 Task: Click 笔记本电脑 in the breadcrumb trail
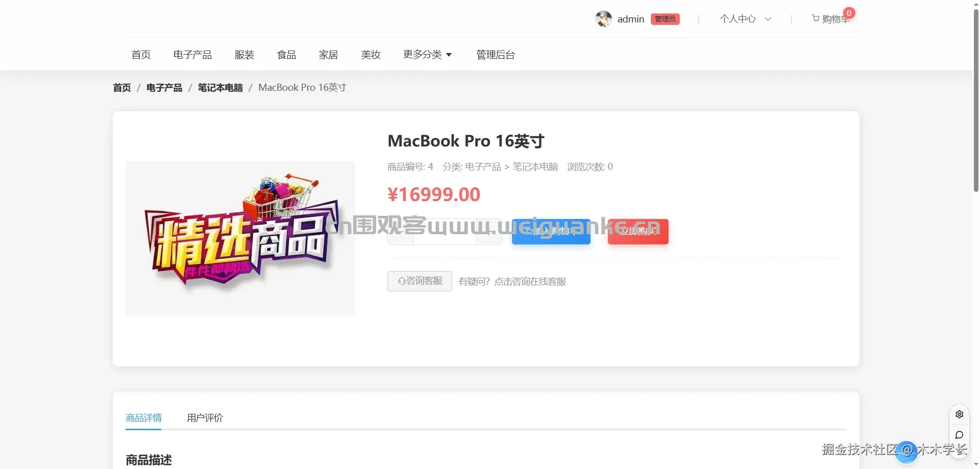click(x=220, y=88)
